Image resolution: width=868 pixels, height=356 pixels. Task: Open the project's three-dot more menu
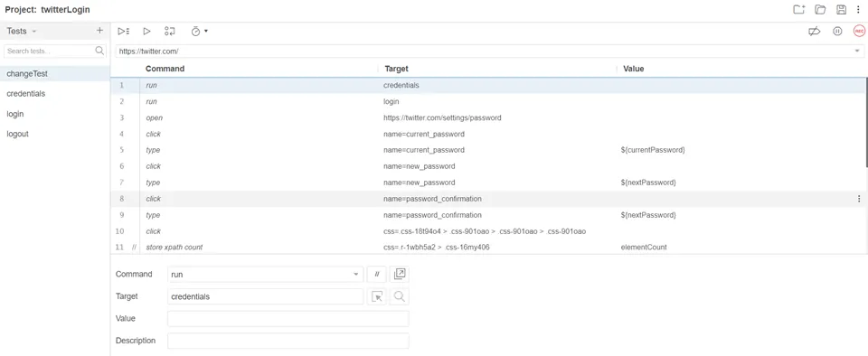click(x=858, y=9)
